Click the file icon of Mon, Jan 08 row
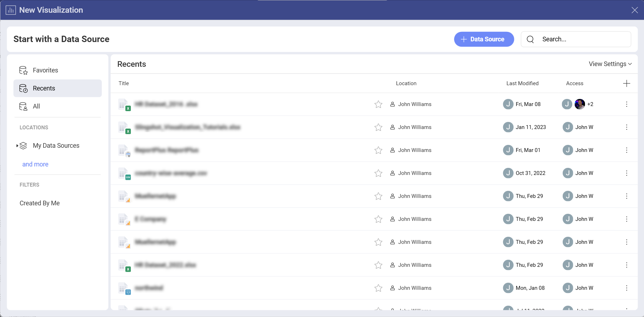 tap(124, 288)
